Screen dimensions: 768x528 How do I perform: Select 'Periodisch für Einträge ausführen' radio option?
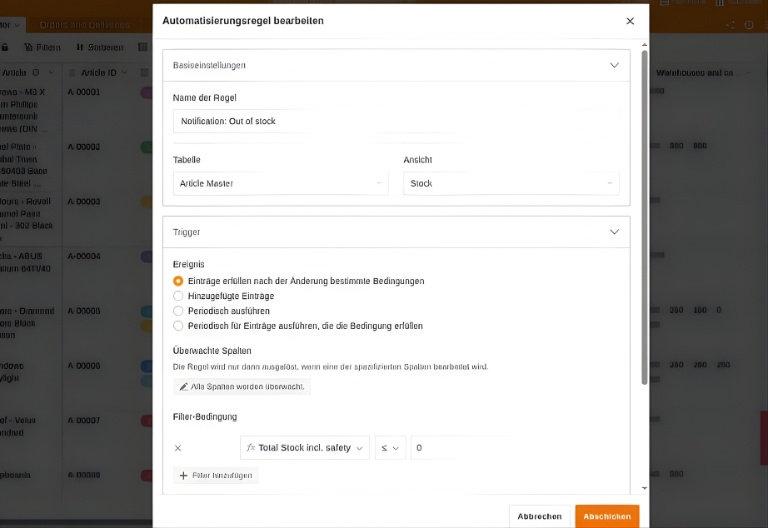pos(179,326)
